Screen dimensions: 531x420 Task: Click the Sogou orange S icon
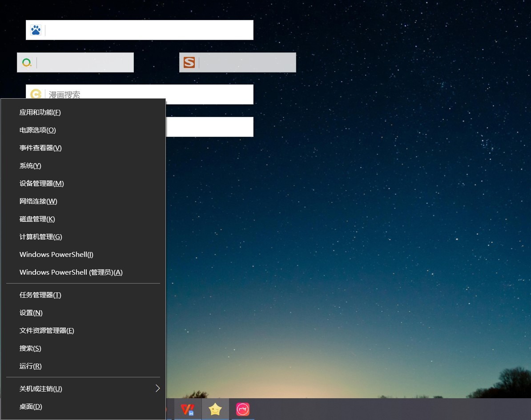pos(189,63)
